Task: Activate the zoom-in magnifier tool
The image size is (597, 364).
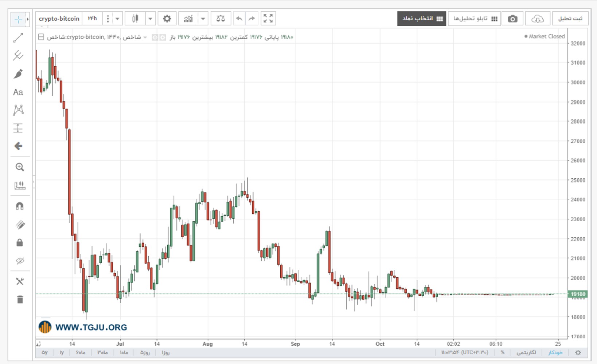Action: click(20, 167)
